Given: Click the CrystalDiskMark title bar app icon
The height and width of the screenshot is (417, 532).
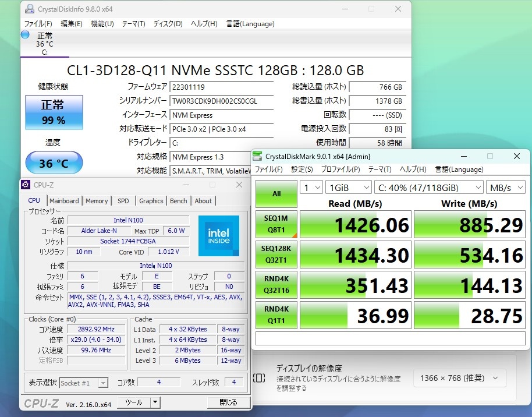Looking at the screenshot, I should (x=257, y=156).
